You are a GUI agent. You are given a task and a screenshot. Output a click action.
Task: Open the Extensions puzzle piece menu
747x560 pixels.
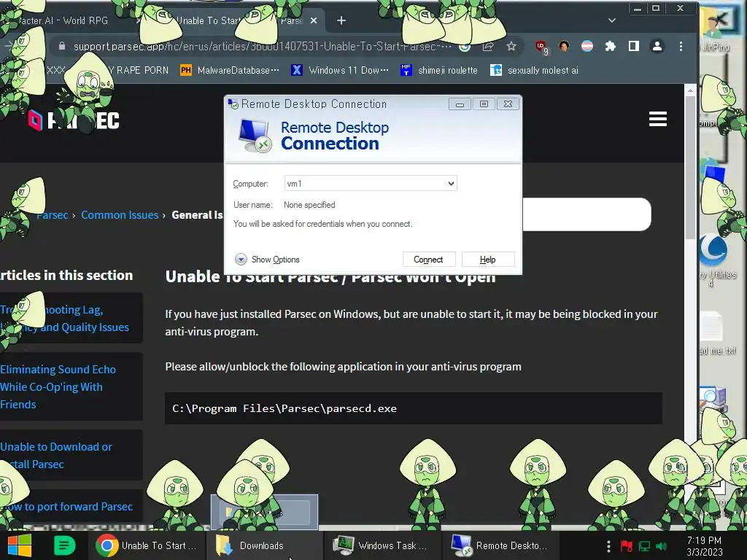tap(611, 46)
